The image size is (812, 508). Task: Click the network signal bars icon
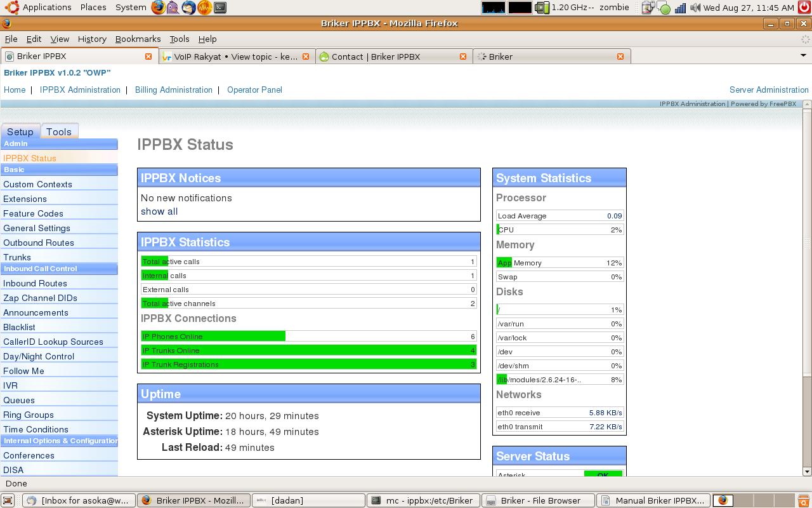point(680,8)
